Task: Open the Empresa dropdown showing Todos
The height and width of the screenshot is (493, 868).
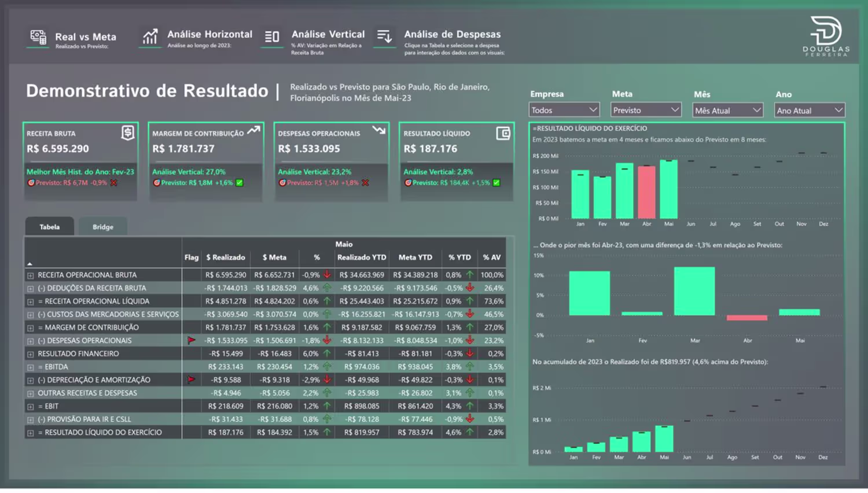Action: tap(564, 110)
